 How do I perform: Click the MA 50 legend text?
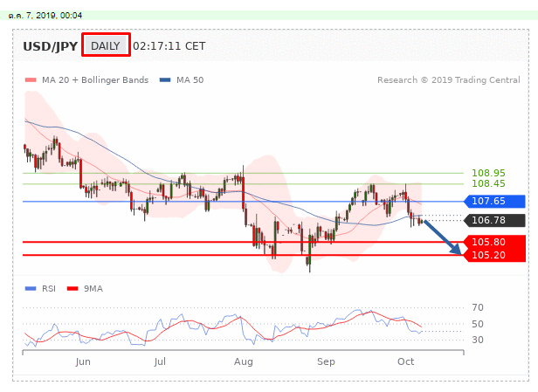tap(190, 80)
